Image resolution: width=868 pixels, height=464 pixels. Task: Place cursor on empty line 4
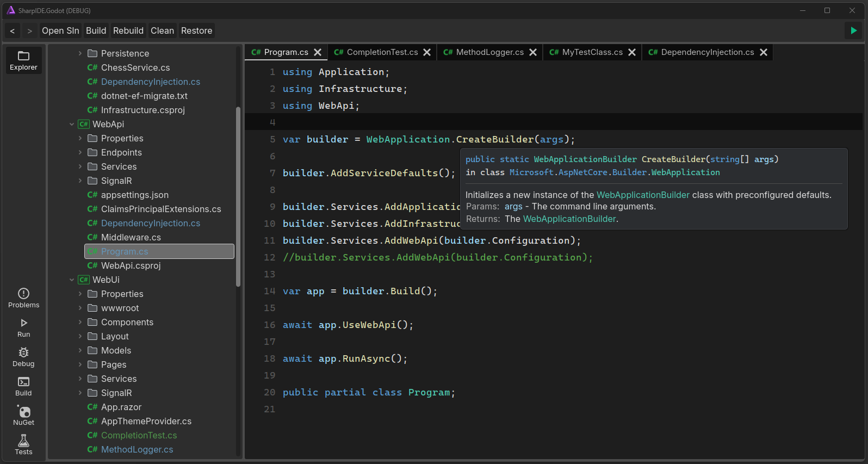point(554,122)
